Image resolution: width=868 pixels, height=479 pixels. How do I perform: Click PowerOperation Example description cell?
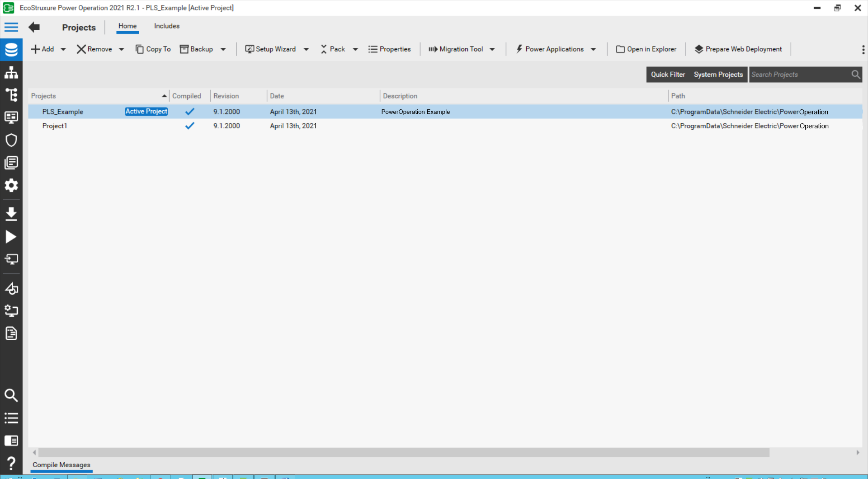coord(415,112)
